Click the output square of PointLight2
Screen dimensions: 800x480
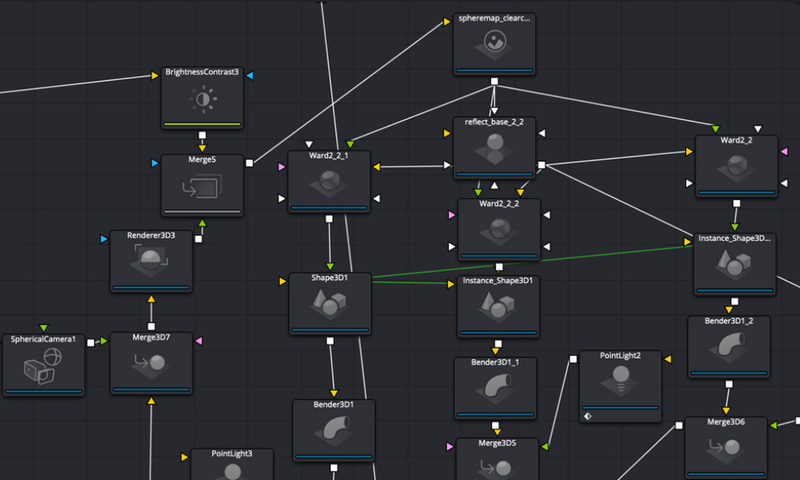pyautogui.click(x=573, y=360)
